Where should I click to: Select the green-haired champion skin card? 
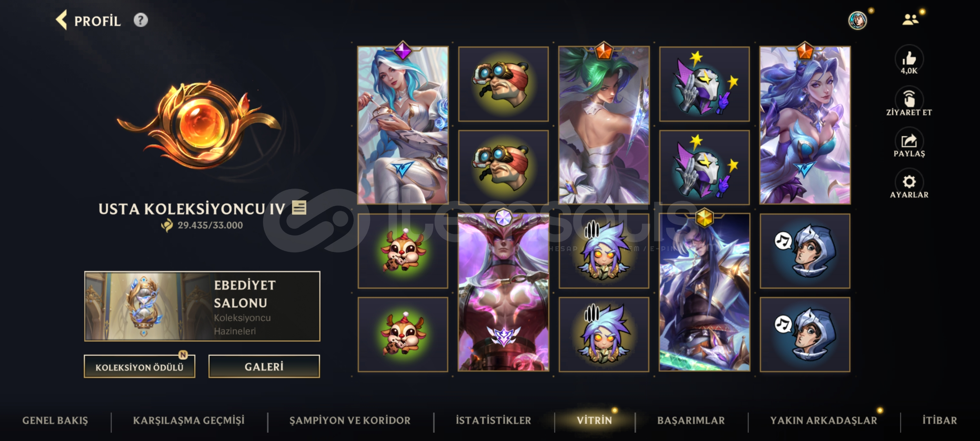tap(604, 125)
